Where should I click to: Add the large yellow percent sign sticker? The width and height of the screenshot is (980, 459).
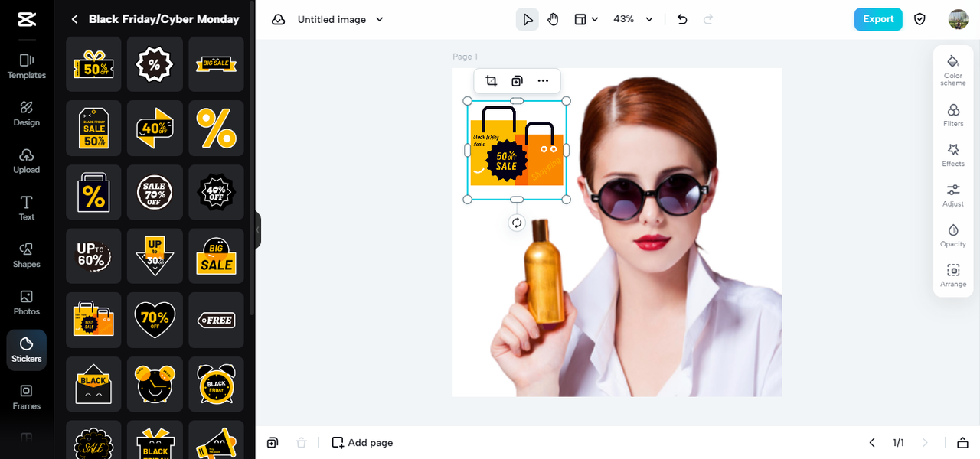point(216,129)
